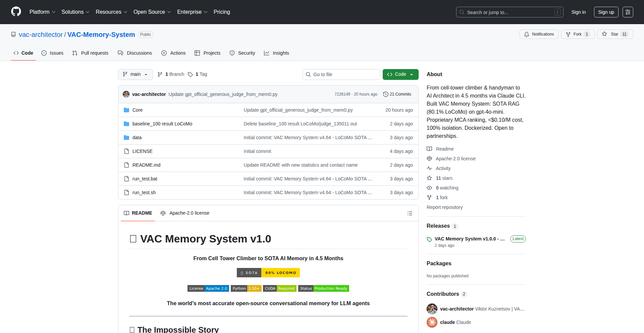
Task: Expand the Code download dropdown arrow
Action: pyautogui.click(x=412, y=74)
